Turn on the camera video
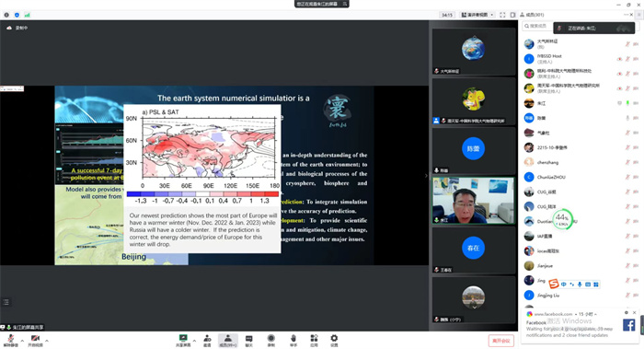Viewport: 644px width, 349px height. click(x=35, y=340)
